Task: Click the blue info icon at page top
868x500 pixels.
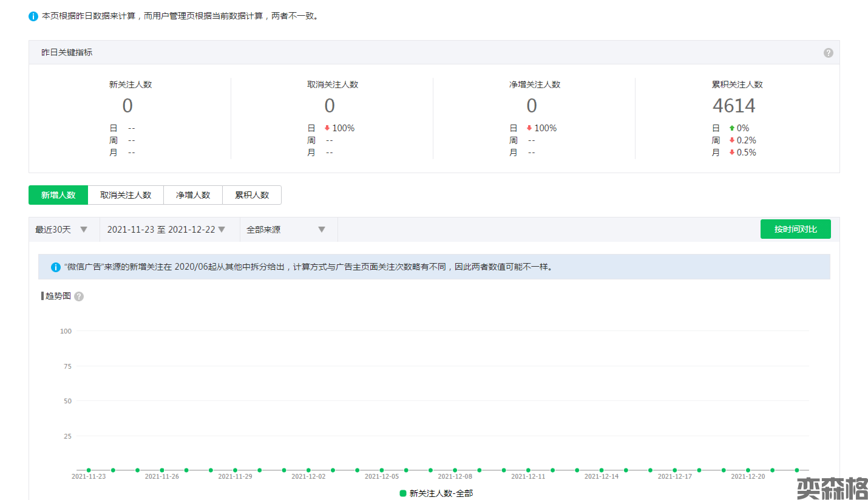Action: click(33, 16)
